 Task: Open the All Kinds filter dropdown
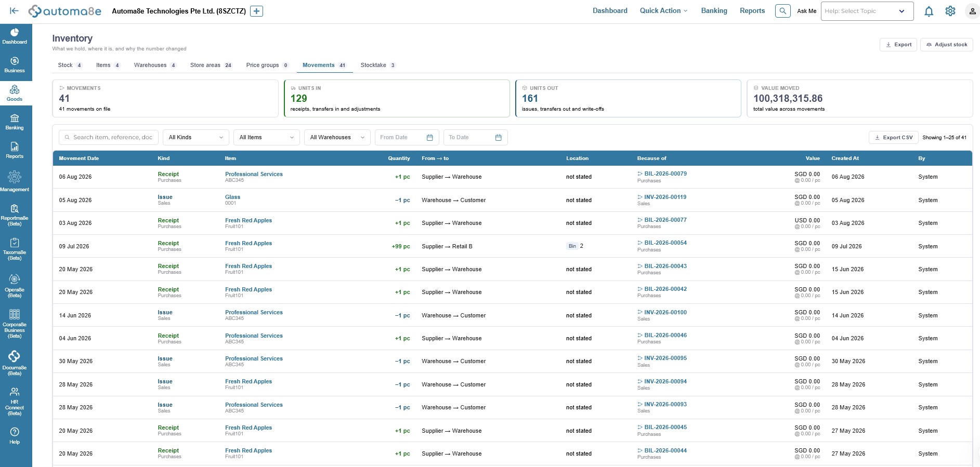tap(195, 138)
